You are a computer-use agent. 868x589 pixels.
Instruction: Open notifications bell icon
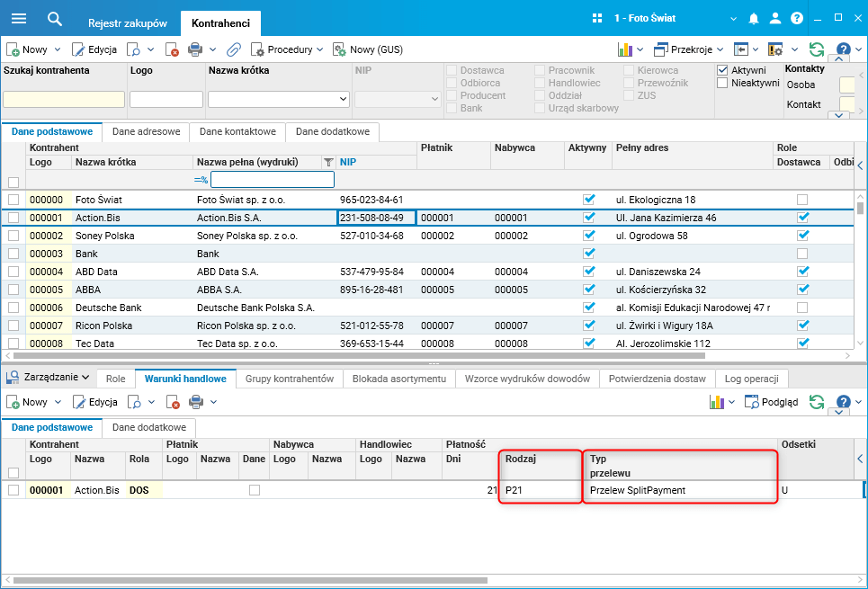point(754,19)
